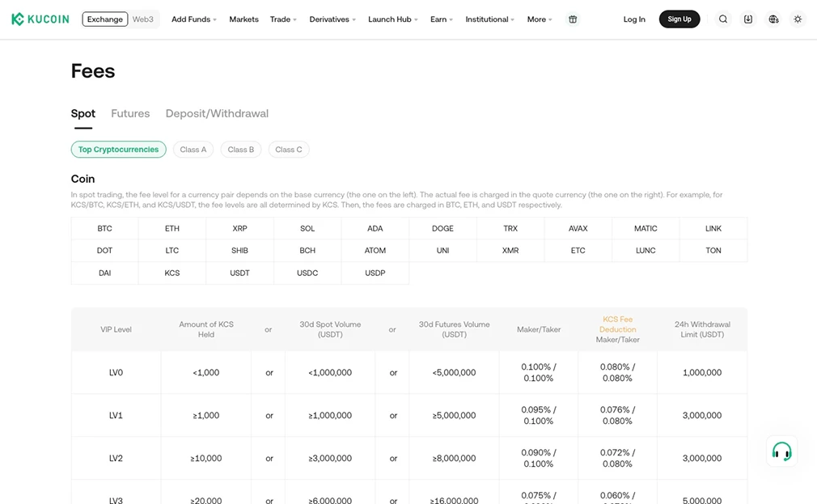Open the Derivatives dropdown
Screen dimensions: 817x504
332,19
